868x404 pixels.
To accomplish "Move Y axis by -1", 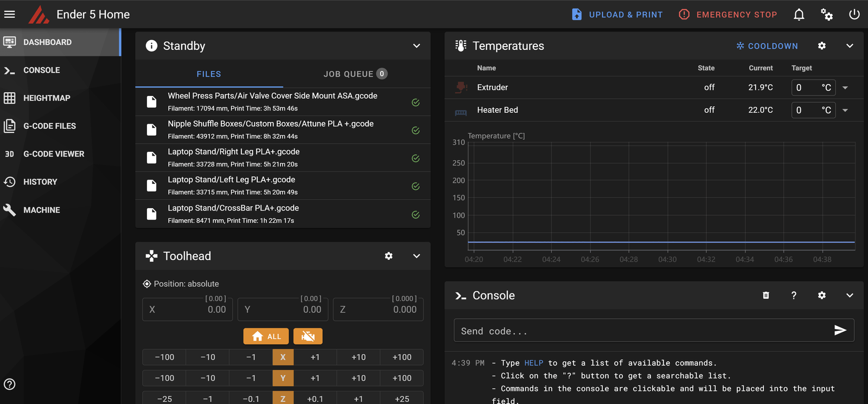I will tap(251, 378).
